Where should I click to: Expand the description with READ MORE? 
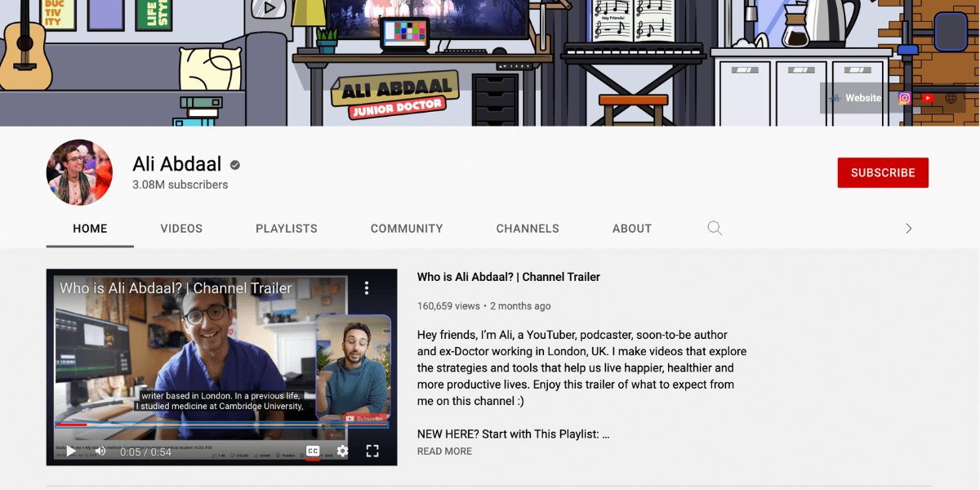click(x=444, y=452)
